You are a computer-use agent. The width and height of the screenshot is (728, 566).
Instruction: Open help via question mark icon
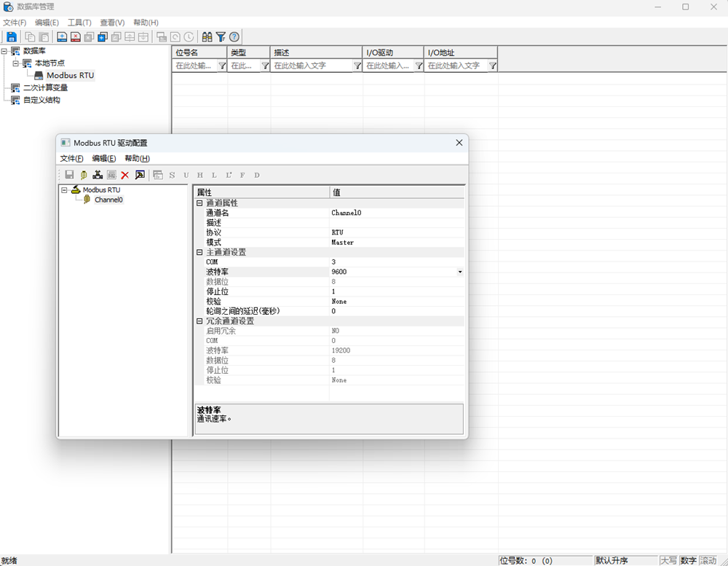click(x=234, y=36)
